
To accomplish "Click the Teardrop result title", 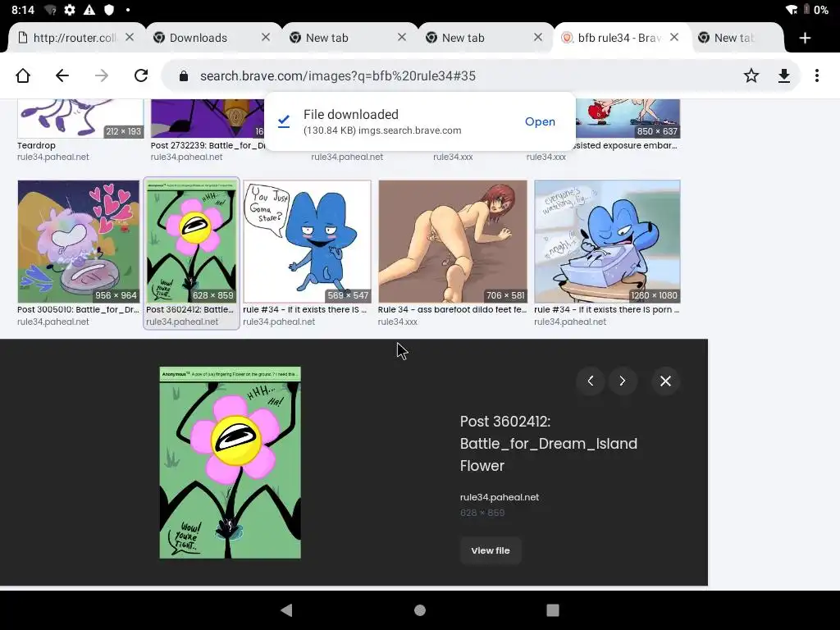I will (x=36, y=145).
